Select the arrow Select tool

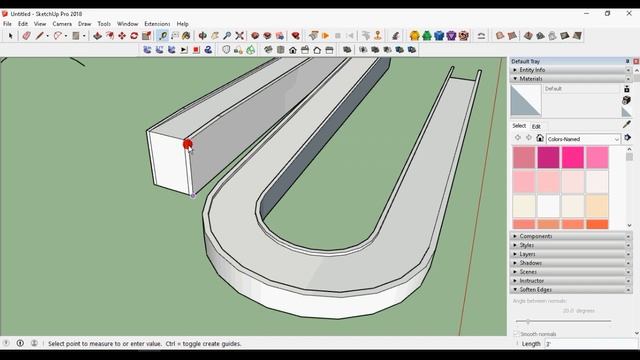10,36
